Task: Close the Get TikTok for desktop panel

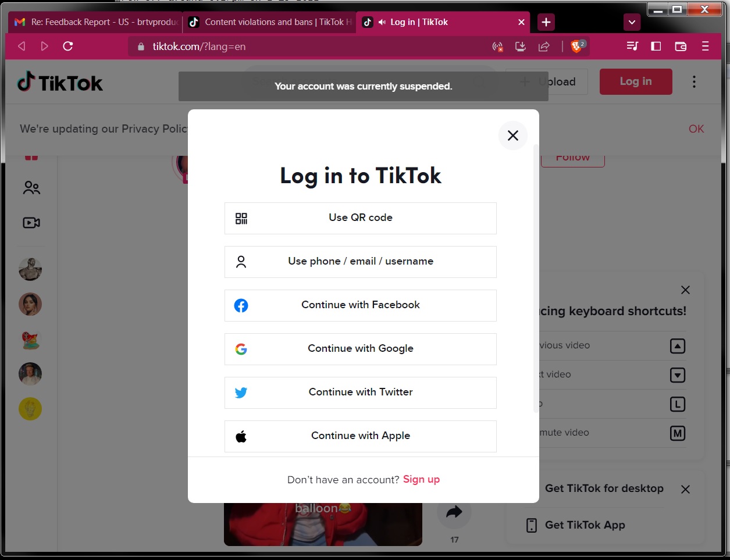Action: [685, 489]
